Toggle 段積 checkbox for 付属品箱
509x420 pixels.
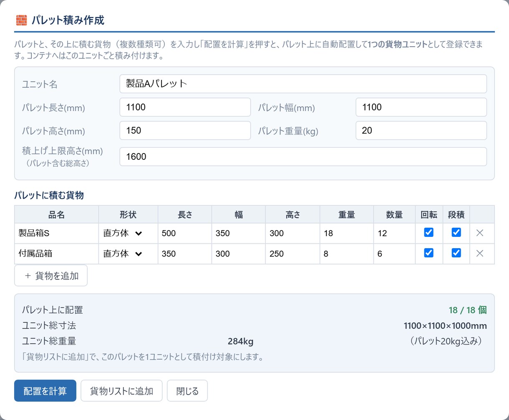coord(456,253)
